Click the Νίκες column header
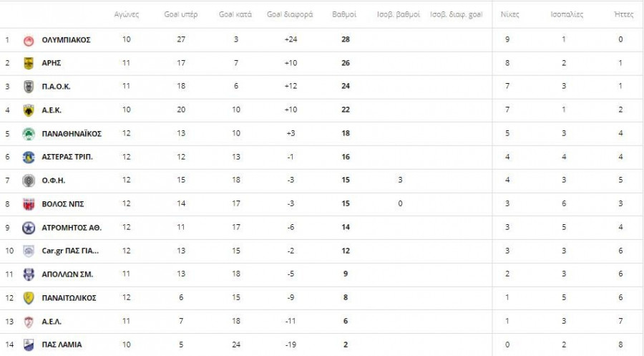Screen dimensions: 644x356 coord(509,14)
